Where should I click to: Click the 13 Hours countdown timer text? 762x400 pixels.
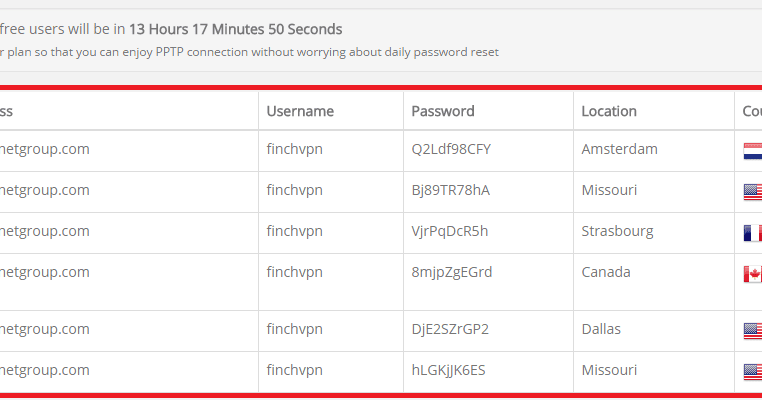tap(235, 29)
